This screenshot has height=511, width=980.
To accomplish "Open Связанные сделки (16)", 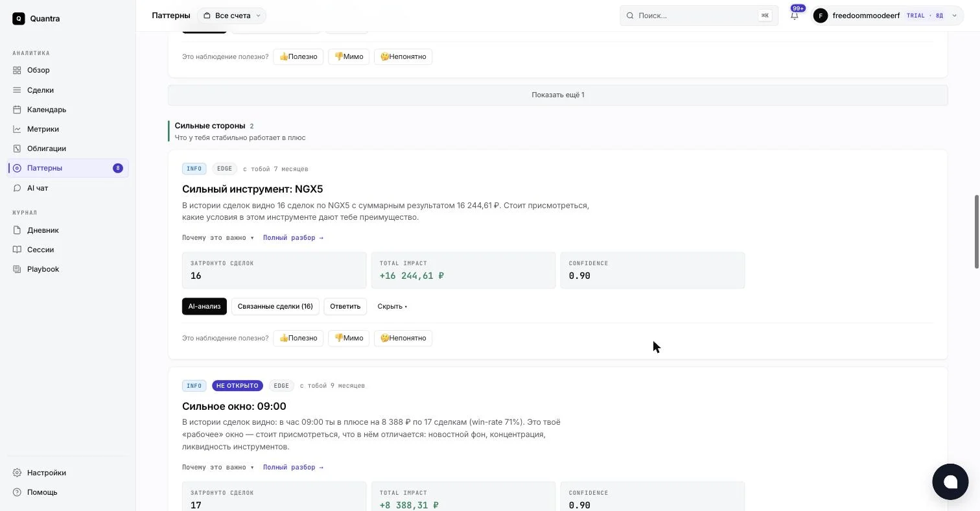I will point(275,307).
